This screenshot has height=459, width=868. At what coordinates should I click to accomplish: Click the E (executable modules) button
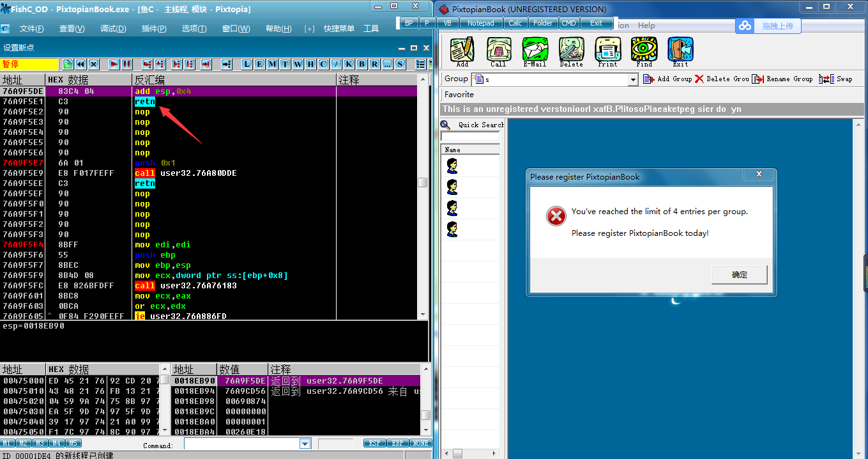tap(260, 64)
